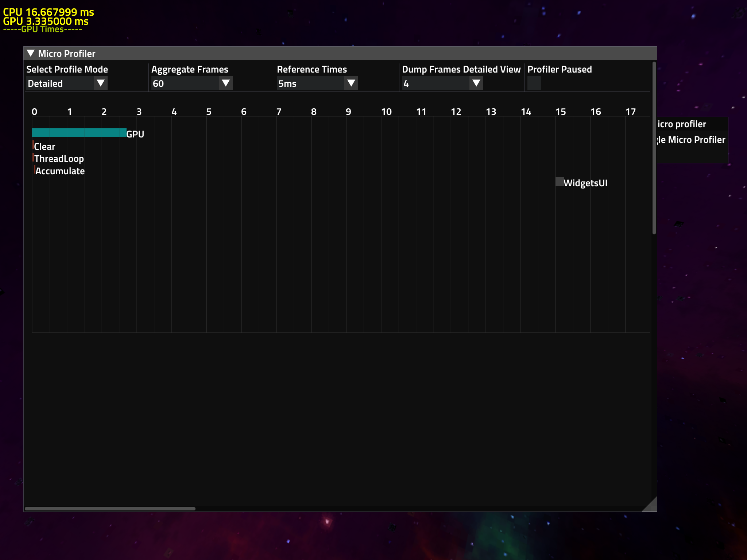The image size is (747, 560).
Task: Toggle the Profiler Paused checkbox
Action: [x=534, y=83]
